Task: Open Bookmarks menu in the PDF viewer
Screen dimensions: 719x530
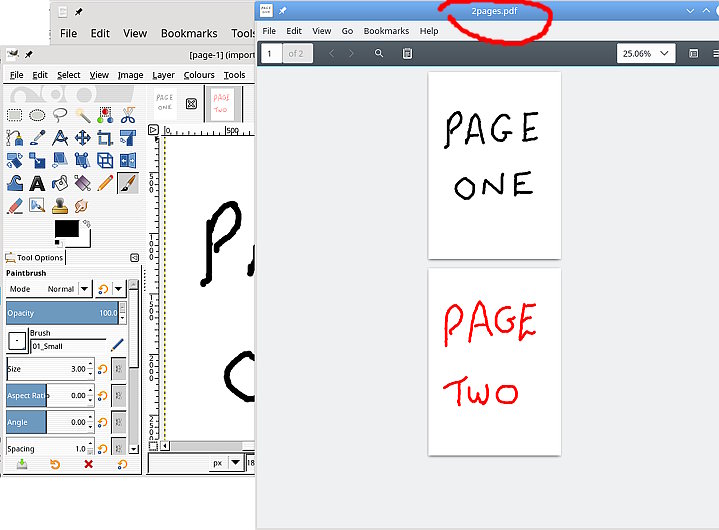Action: tap(386, 31)
